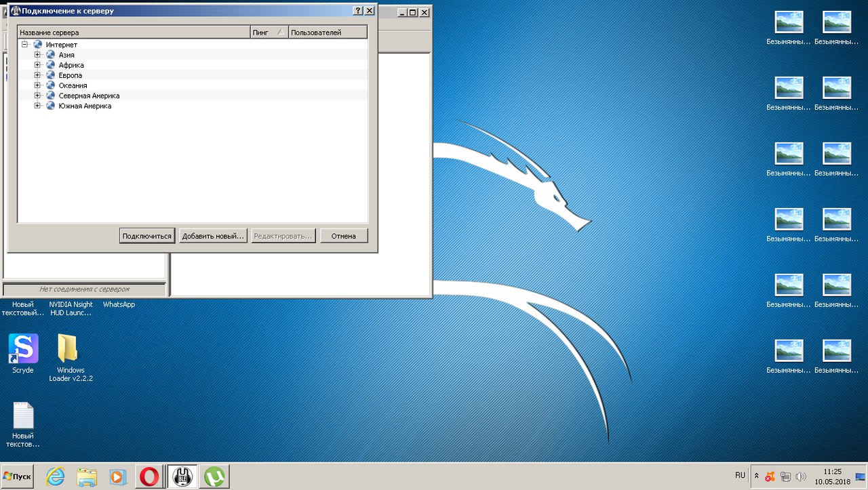Click the Подключиться button
The height and width of the screenshot is (490, 868).
(x=146, y=236)
